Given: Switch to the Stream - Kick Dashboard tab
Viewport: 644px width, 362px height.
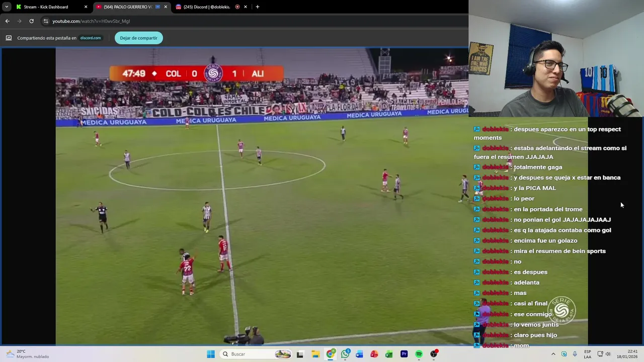Looking at the screenshot, I should point(45,7).
